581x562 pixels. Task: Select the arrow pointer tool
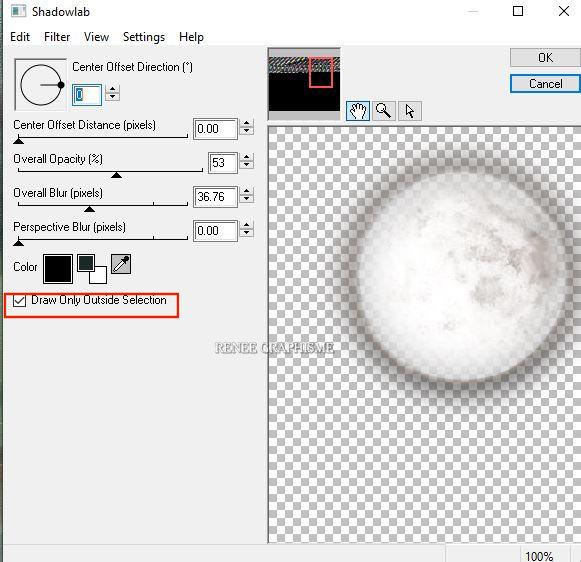coord(409,111)
